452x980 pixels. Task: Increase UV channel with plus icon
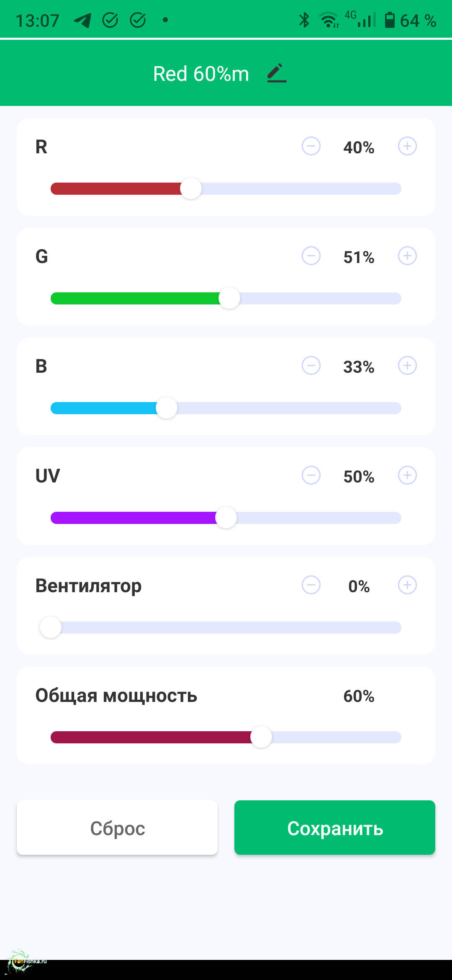pos(407,475)
